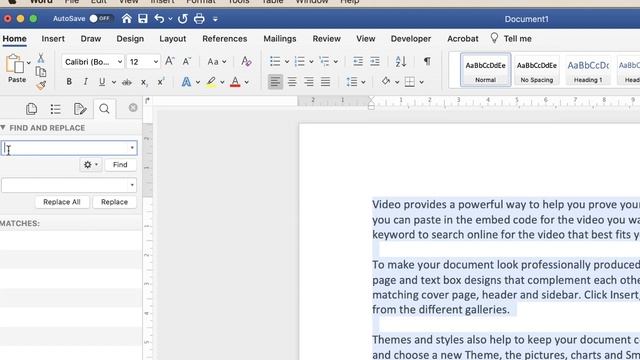Apply superscript formatting
The width and height of the screenshot is (640, 360).
coord(161,82)
